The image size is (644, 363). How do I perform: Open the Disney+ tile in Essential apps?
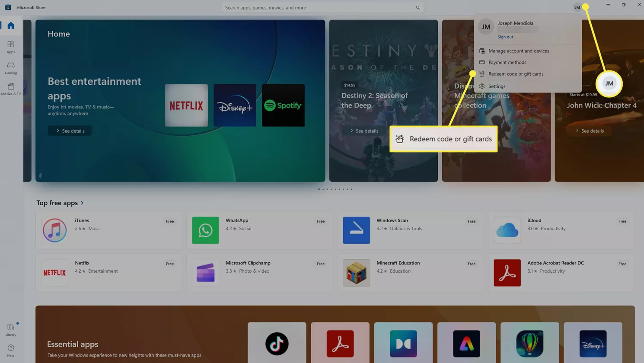(593, 343)
